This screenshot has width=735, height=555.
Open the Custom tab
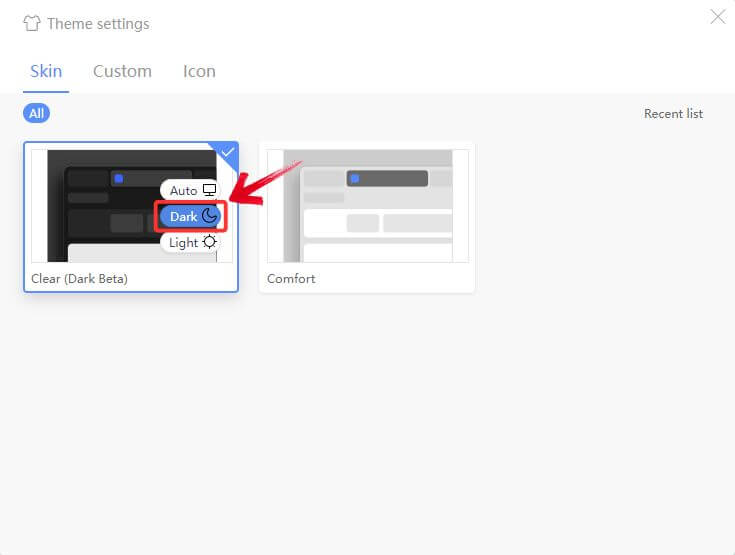pyautogui.click(x=122, y=71)
